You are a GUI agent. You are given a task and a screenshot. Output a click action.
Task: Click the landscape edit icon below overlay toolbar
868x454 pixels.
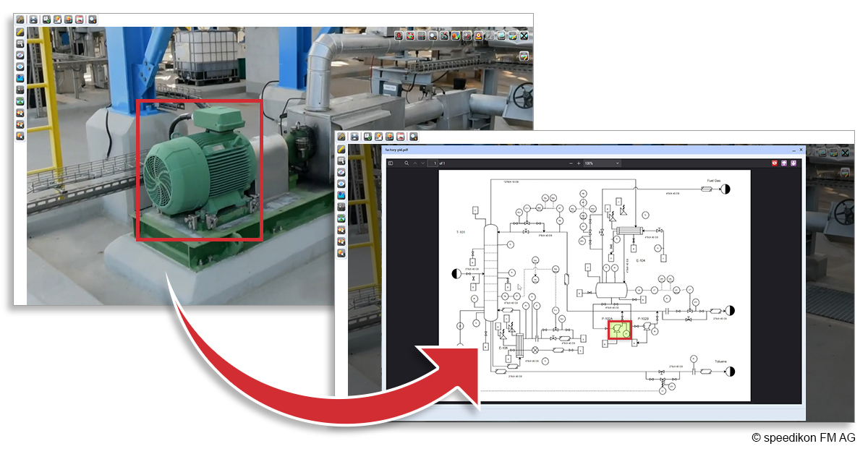click(524, 56)
